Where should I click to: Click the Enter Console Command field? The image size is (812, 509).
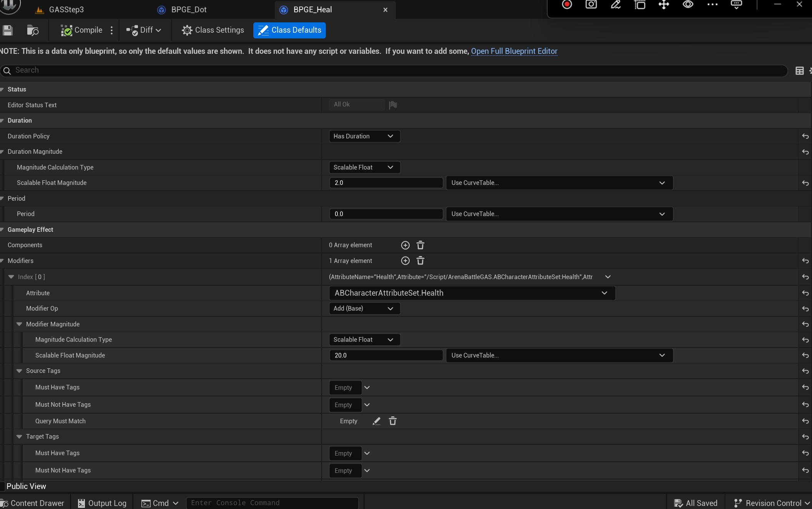coord(272,503)
